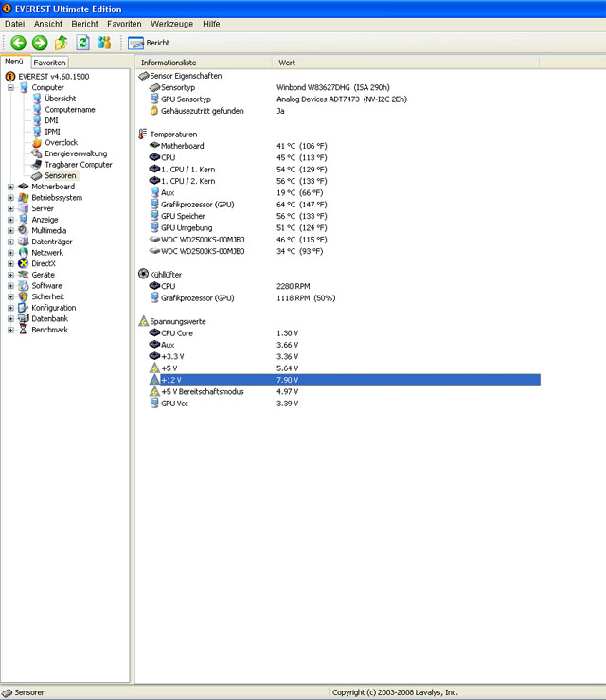This screenshot has width=606, height=700.
Task: Click the EVEREST v4.60.1500 root icon
Action: (x=10, y=77)
